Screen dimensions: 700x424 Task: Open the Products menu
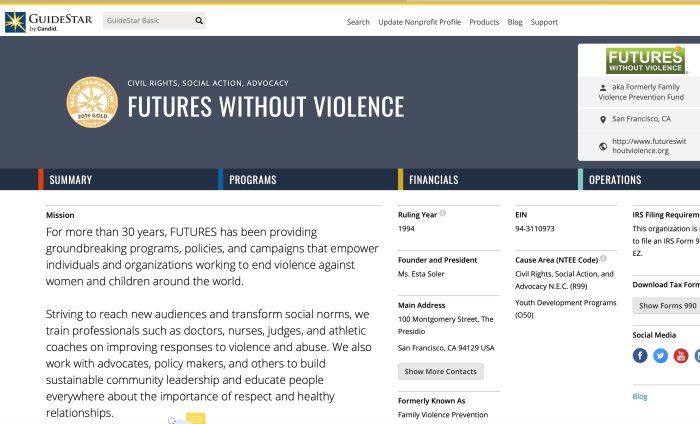tap(484, 22)
